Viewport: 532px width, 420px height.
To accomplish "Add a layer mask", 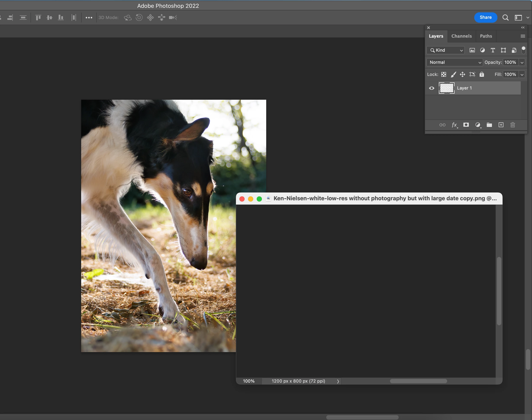I will coord(466,125).
